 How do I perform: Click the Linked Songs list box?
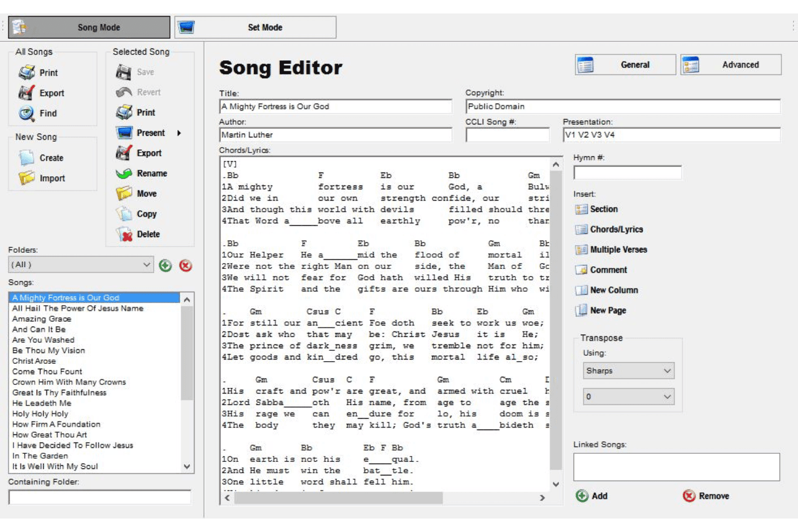pyautogui.click(x=676, y=467)
